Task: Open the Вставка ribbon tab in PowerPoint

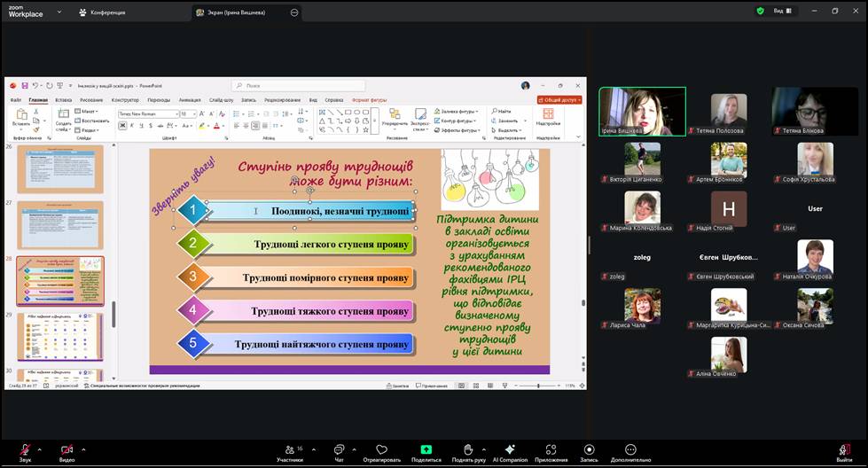Action: click(63, 100)
